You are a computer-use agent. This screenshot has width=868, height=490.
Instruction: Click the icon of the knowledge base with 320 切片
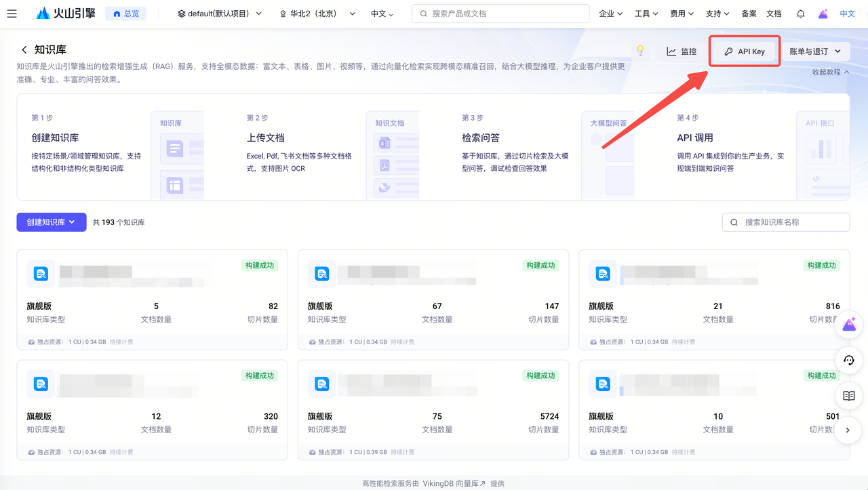pos(41,384)
